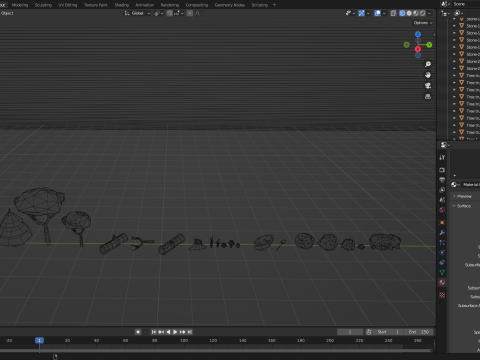The width and height of the screenshot is (480, 360).
Task: Click the blue playhead at frame 1
Action: (39, 340)
